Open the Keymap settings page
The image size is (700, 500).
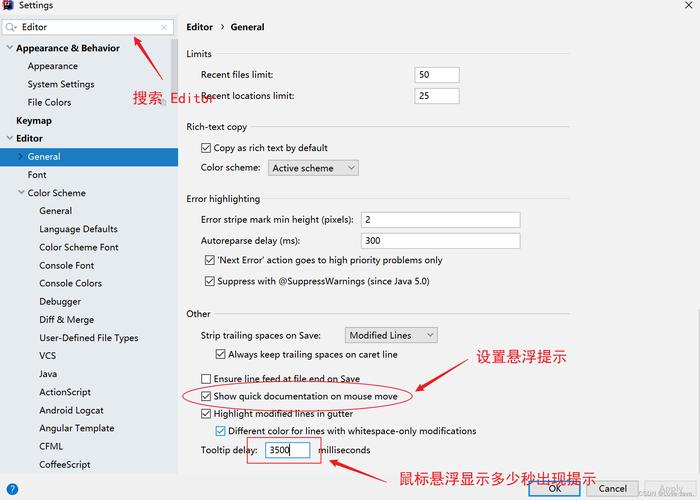(x=34, y=121)
